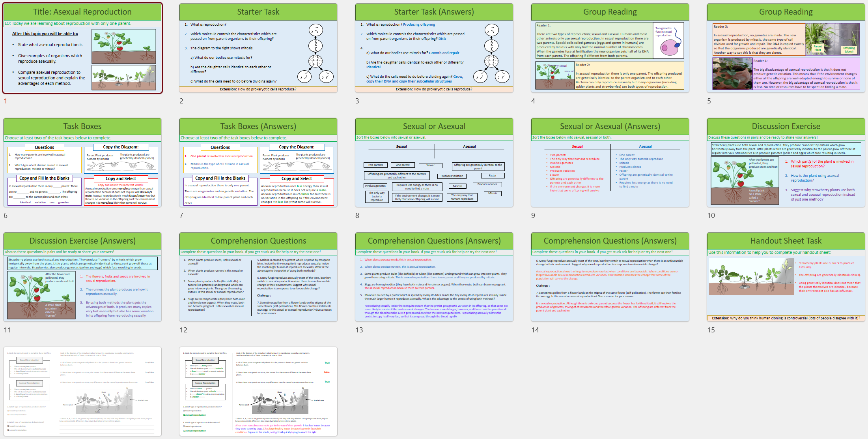Select slide 14 with the Challenge answer
Viewport: 868px width, 439px height.
[610, 277]
